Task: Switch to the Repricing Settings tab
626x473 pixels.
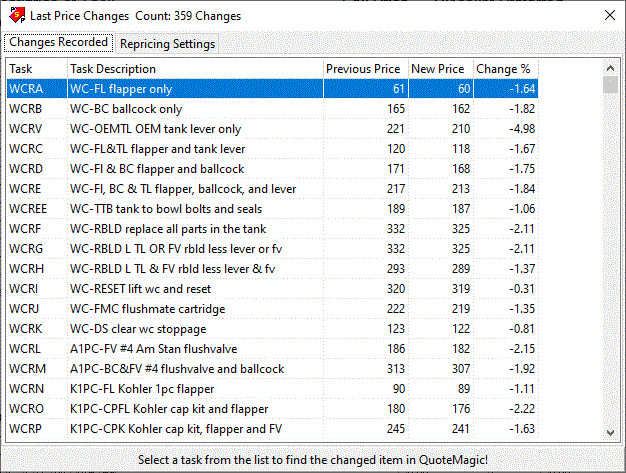Action: 167,44
